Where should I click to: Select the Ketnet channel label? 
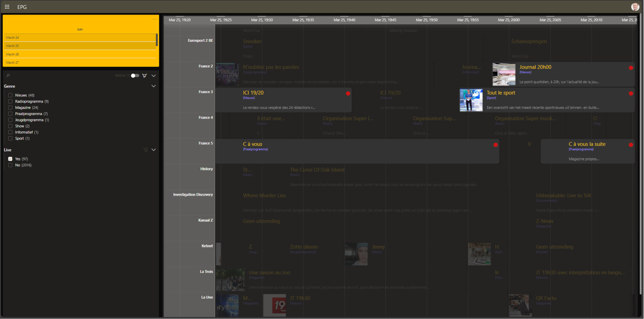click(207, 246)
